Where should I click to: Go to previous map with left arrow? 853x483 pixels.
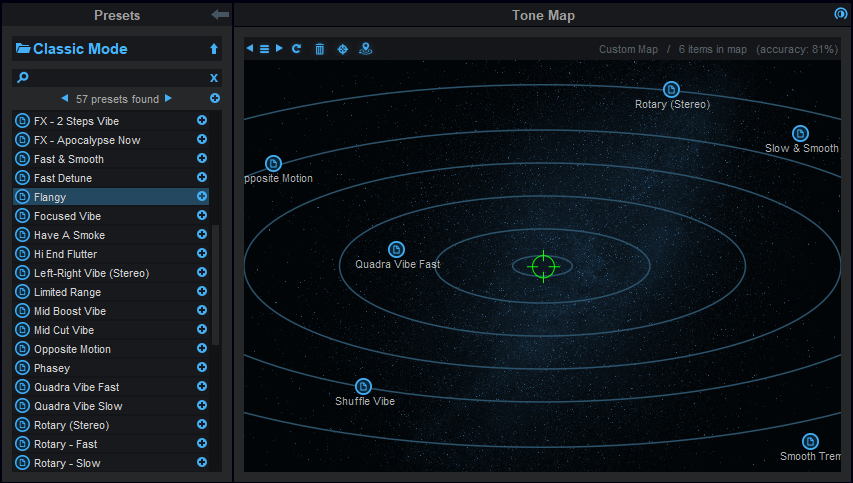click(x=250, y=49)
